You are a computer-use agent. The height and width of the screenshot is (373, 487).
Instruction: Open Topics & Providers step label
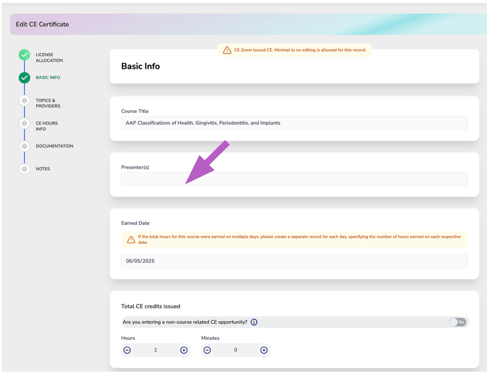[x=48, y=103]
